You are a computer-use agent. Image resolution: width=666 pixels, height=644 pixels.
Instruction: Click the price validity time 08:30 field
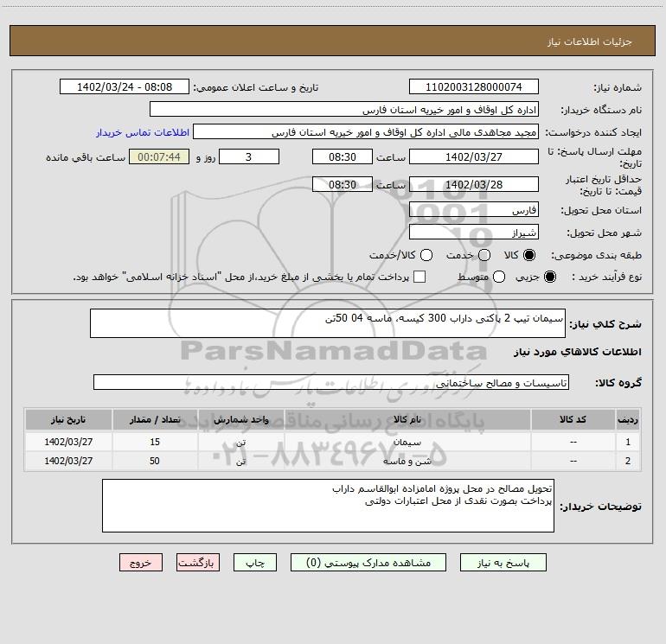[343, 184]
